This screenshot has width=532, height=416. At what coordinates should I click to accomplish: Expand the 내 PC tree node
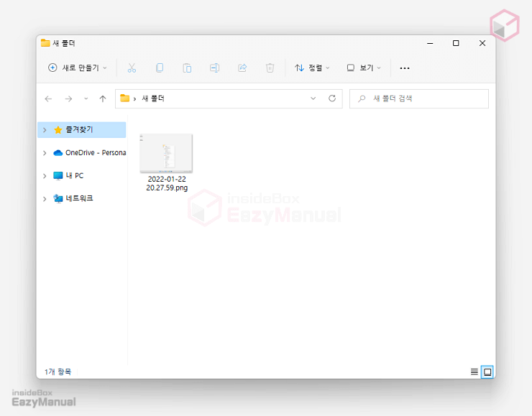(45, 175)
